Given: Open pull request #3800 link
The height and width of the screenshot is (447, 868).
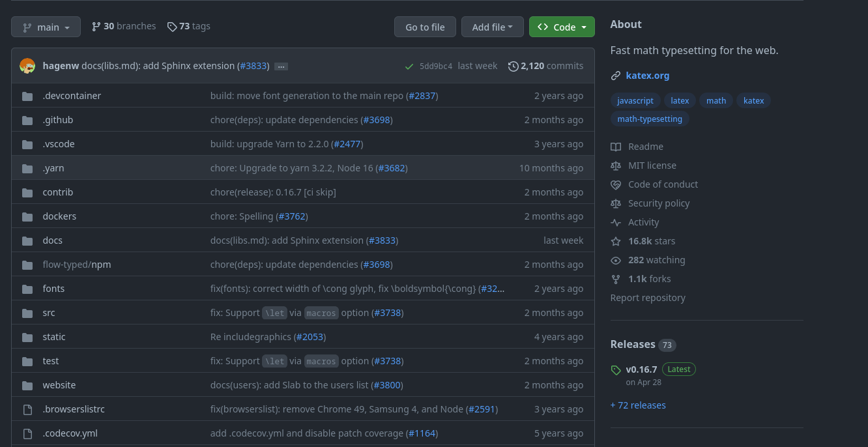Looking at the screenshot, I should pyautogui.click(x=387, y=385).
